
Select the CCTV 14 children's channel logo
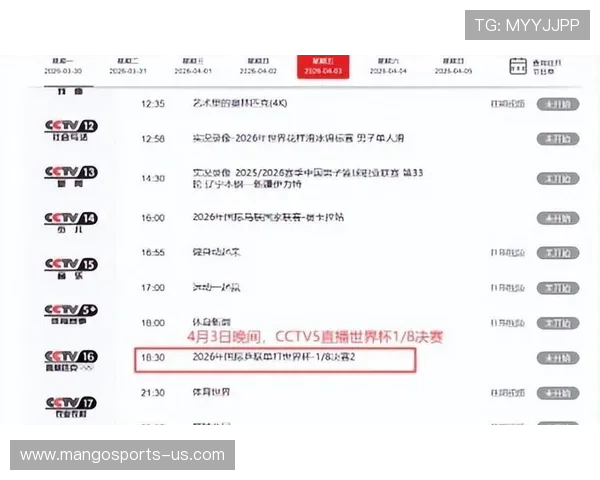click(x=71, y=222)
